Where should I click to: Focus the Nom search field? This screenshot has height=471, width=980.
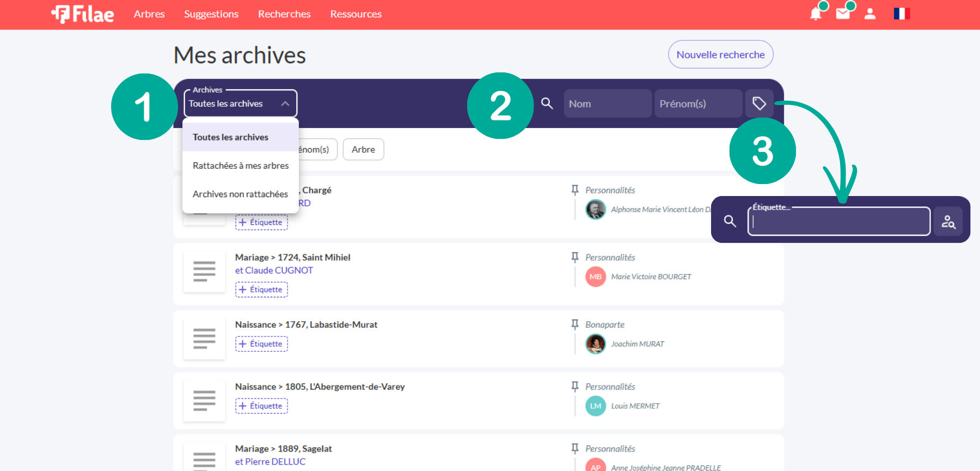(x=607, y=103)
